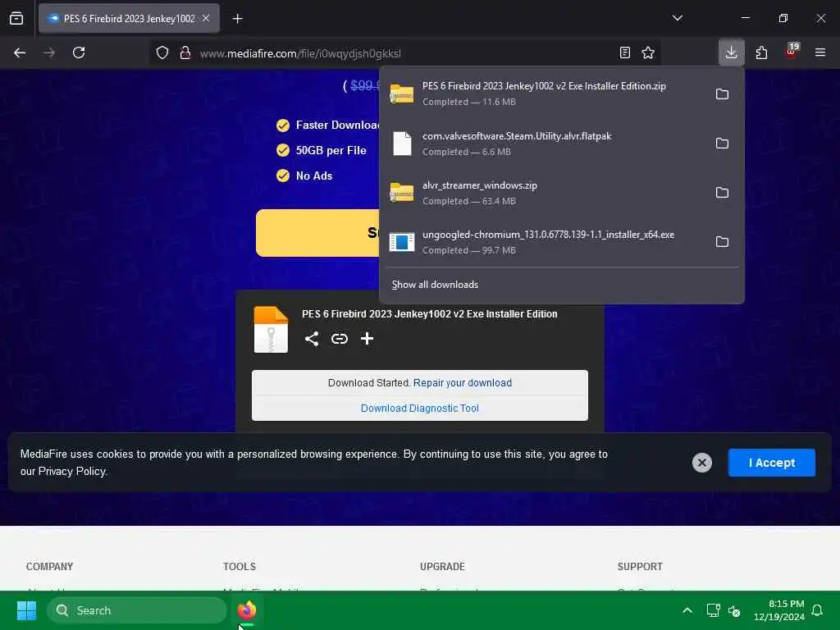Open a new tab with plus button
The height and width of the screenshot is (630, 840).
point(237,19)
